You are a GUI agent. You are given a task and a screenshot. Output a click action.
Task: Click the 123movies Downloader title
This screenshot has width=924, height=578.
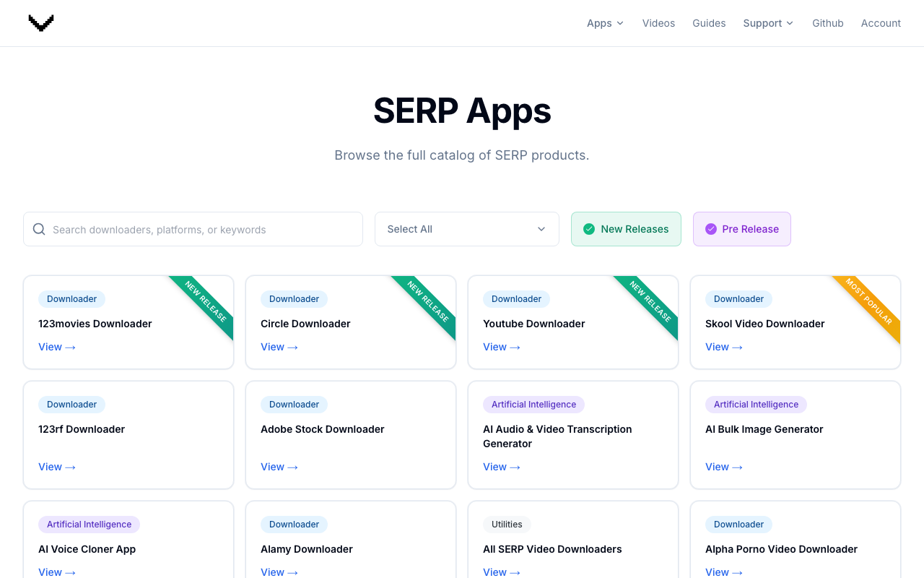coord(95,324)
